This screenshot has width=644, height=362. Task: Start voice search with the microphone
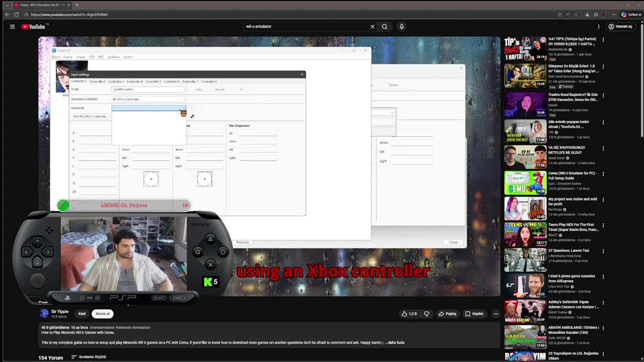coord(401,27)
